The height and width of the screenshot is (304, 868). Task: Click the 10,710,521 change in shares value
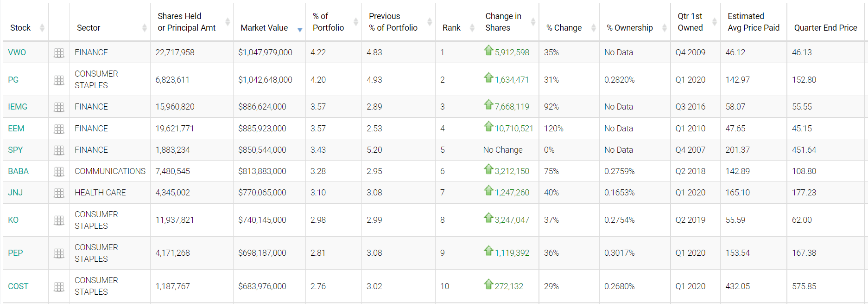514,129
